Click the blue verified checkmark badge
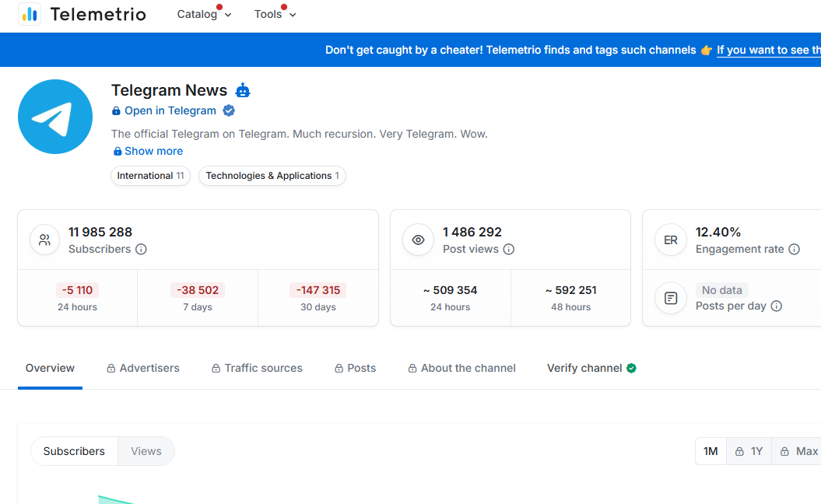This screenshot has width=821, height=504. [229, 110]
